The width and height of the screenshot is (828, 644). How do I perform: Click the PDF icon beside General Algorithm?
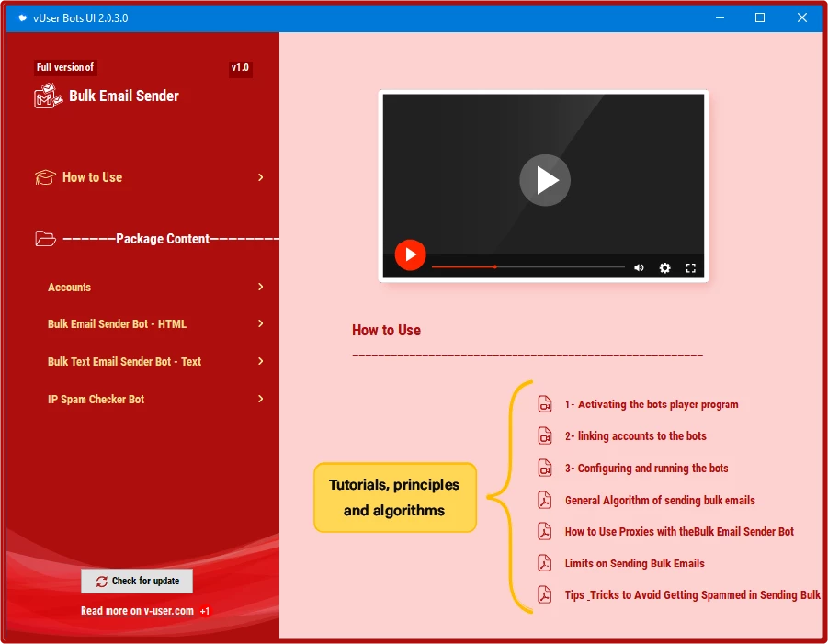pos(544,500)
